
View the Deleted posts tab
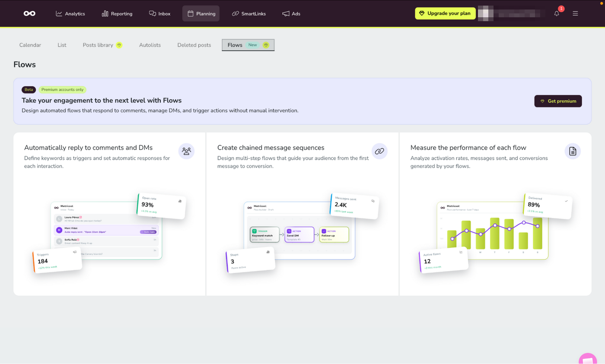pyautogui.click(x=194, y=45)
